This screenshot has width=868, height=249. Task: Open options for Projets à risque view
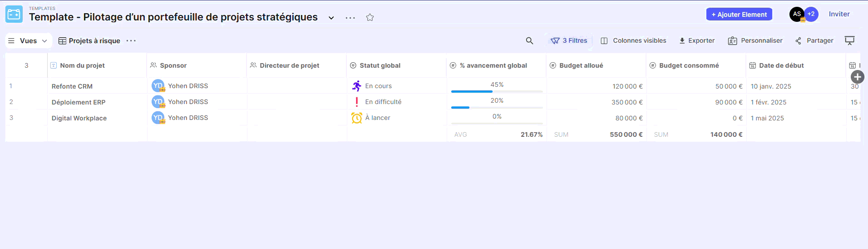(x=131, y=41)
